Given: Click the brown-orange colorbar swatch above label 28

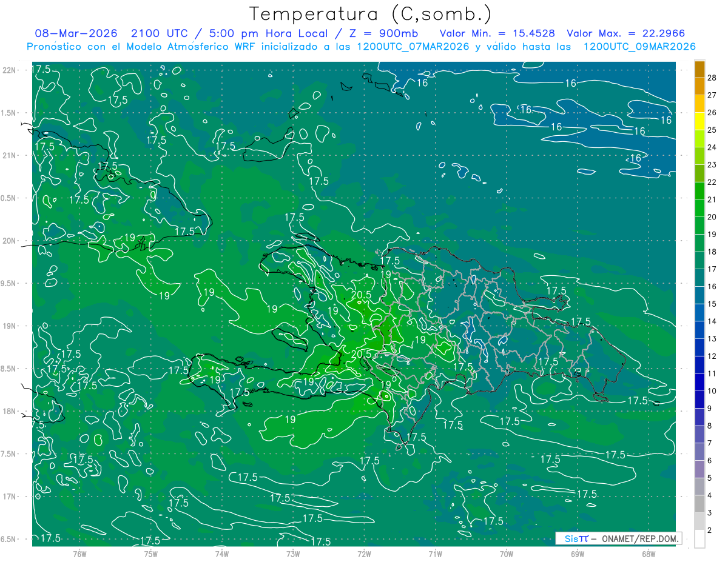Looking at the screenshot, I should [699, 69].
